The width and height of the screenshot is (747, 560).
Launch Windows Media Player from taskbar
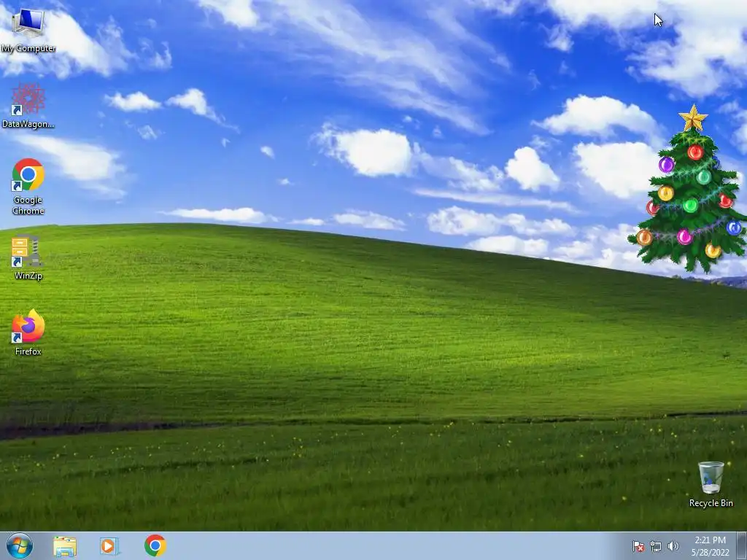109,546
